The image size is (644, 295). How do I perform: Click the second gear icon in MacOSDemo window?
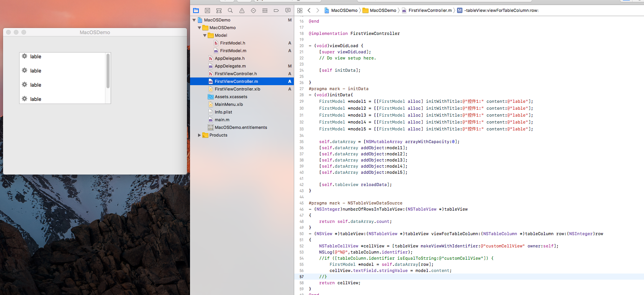(25, 70)
